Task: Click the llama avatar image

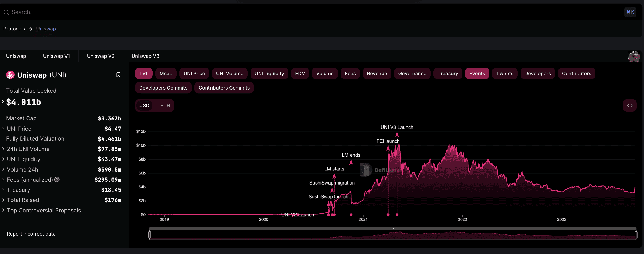Action: coord(634,56)
